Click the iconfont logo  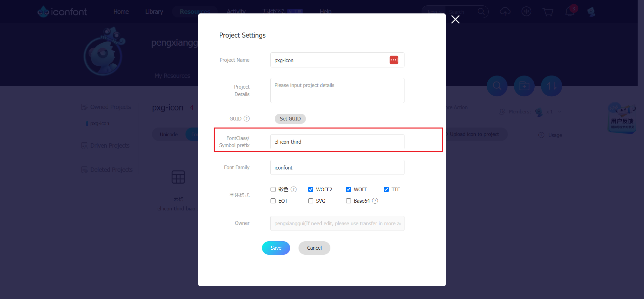coord(62,12)
